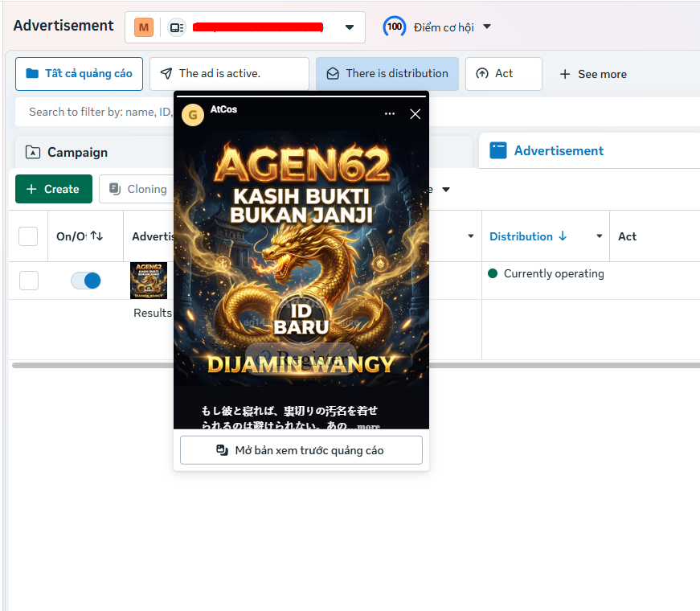Viewport: 700px width, 611px height.
Task: Click the Register button in ad preview
Action: (x=301, y=359)
